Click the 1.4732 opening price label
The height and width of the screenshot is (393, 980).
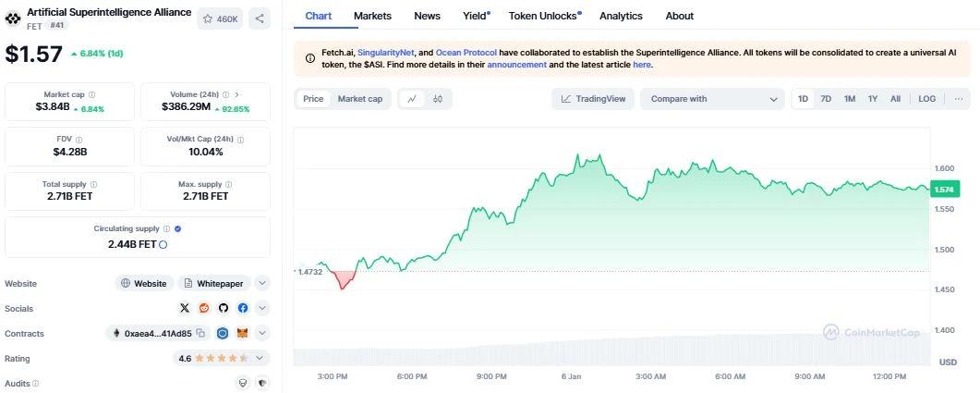click(309, 272)
